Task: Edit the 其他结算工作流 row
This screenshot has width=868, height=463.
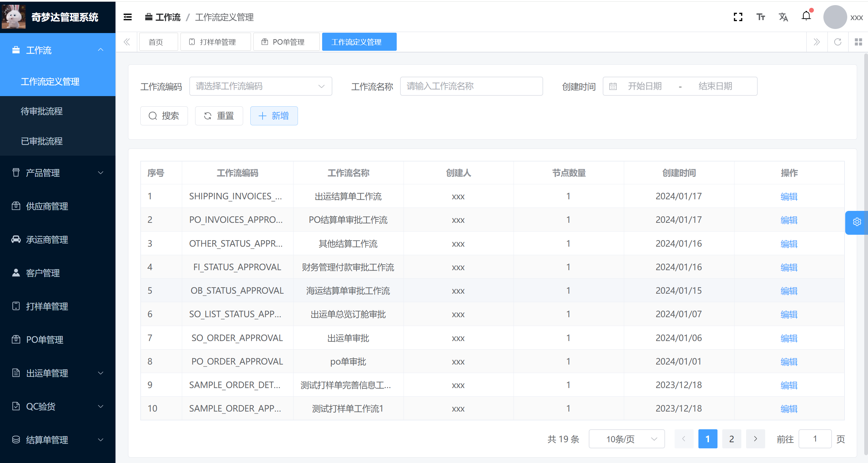Action: click(789, 244)
